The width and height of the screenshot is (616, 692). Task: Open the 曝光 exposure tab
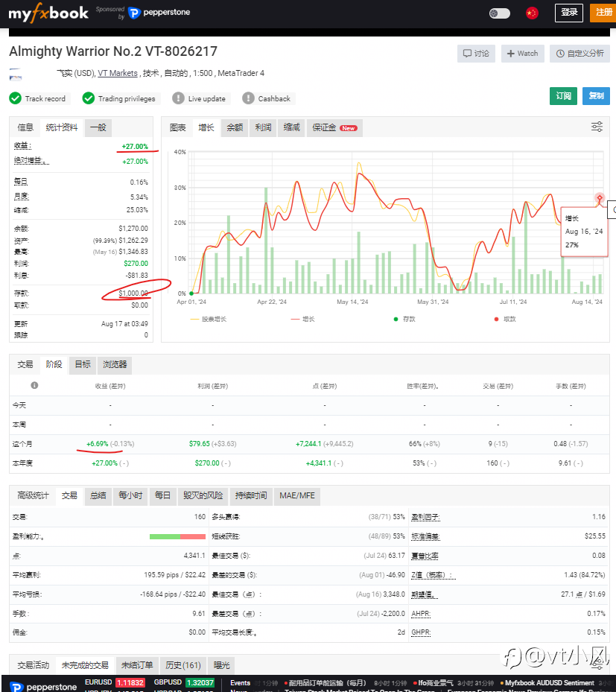(221, 665)
